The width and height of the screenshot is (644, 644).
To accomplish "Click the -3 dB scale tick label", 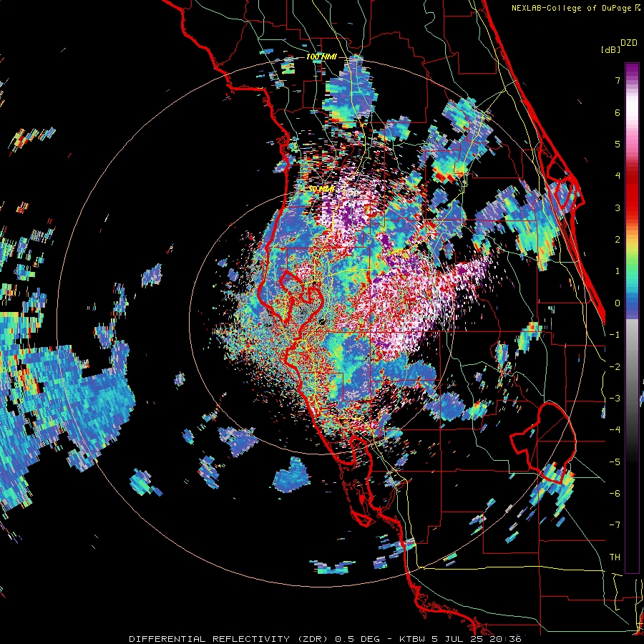I will [615, 399].
